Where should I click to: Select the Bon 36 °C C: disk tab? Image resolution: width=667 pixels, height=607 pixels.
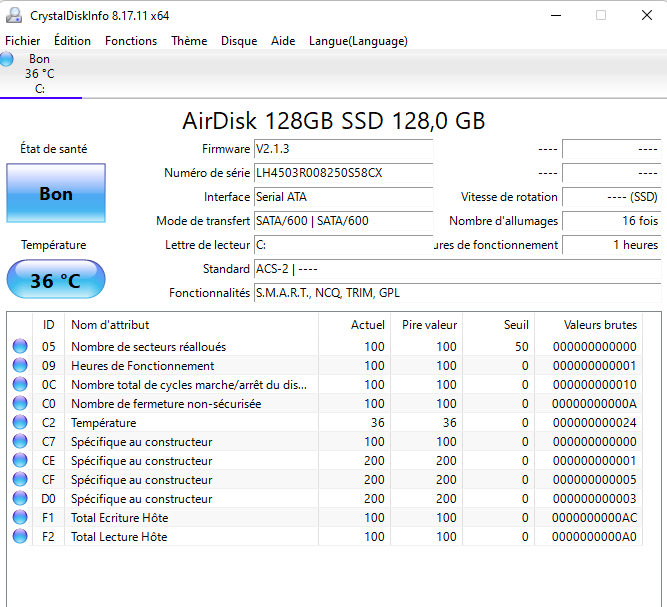coord(40,74)
